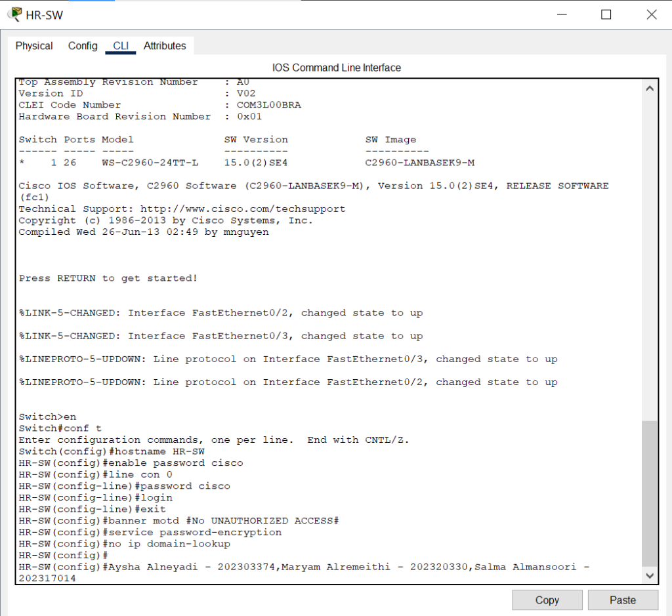Click the 'Switch(config)#hostname HR-SW' line
This screenshot has width=672, height=616.
112,451
